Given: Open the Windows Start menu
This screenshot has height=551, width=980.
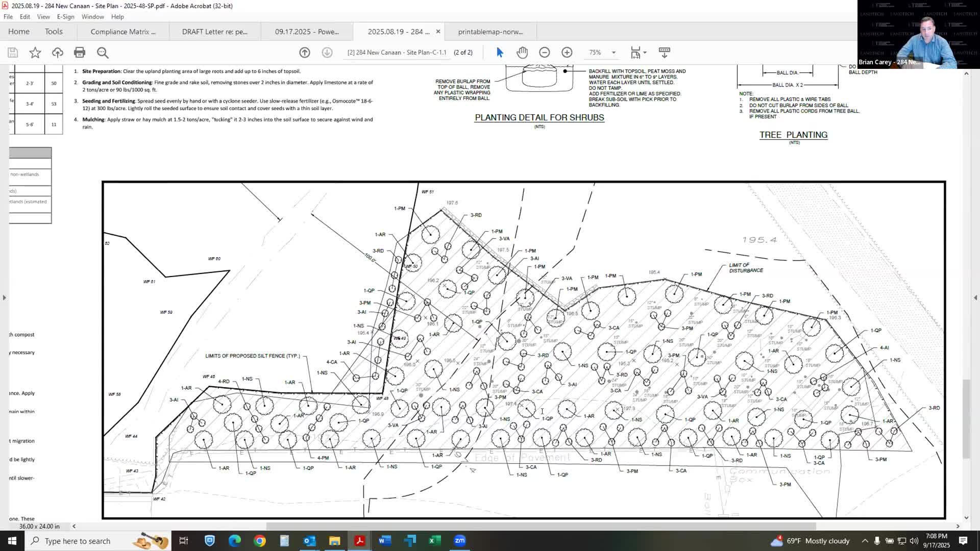Looking at the screenshot, I should (12, 541).
